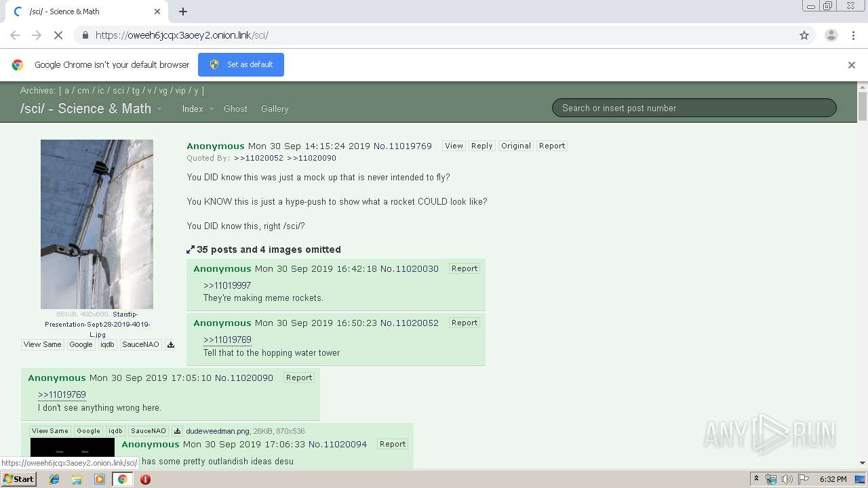Report post No.11020052
868x488 pixels.
[465, 323]
